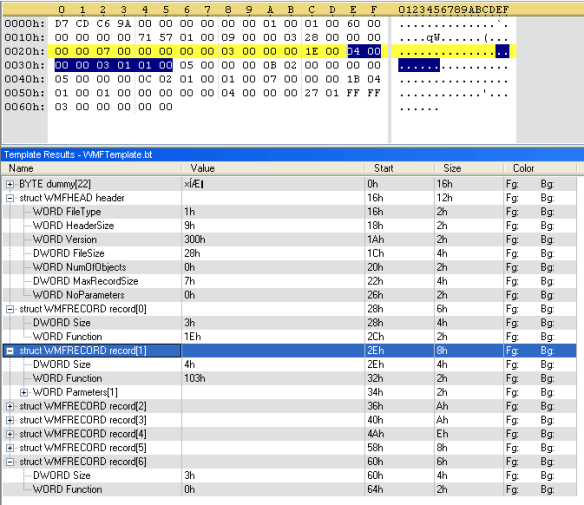The height and width of the screenshot is (505, 584).
Task: Click hex byte 0B in row 0030h
Action: click(x=270, y=66)
